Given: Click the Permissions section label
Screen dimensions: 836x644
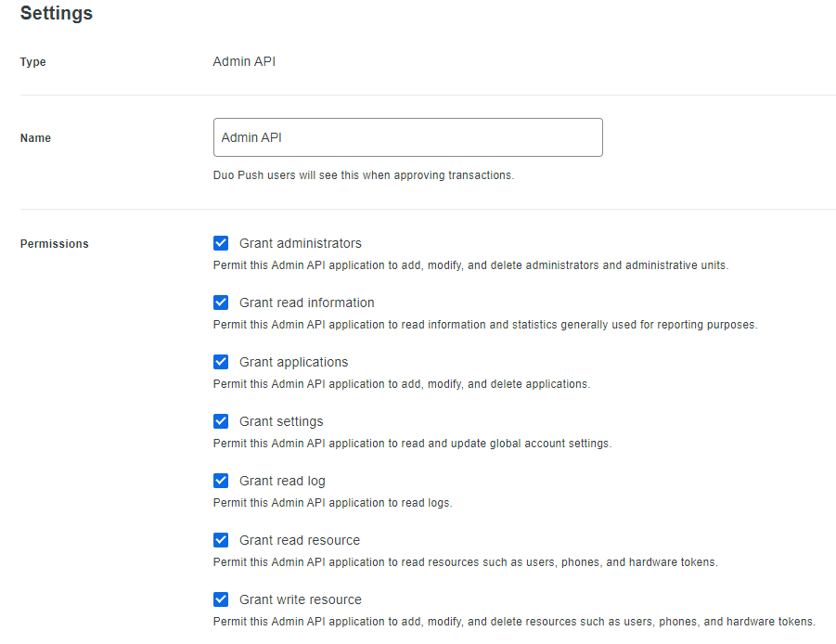Looking at the screenshot, I should [x=55, y=244].
